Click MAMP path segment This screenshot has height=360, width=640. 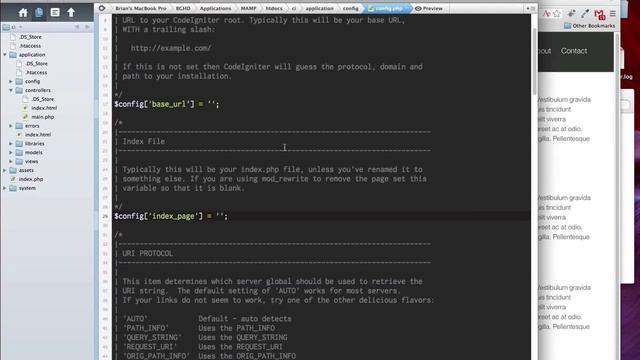tap(249, 8)
